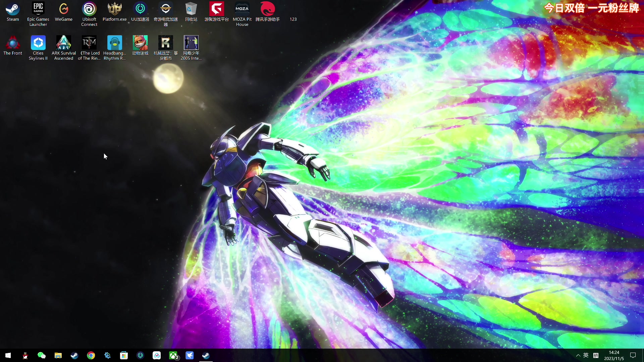Select the Platform.exe desktop icon
644x362 pixels.
(115, 12)
